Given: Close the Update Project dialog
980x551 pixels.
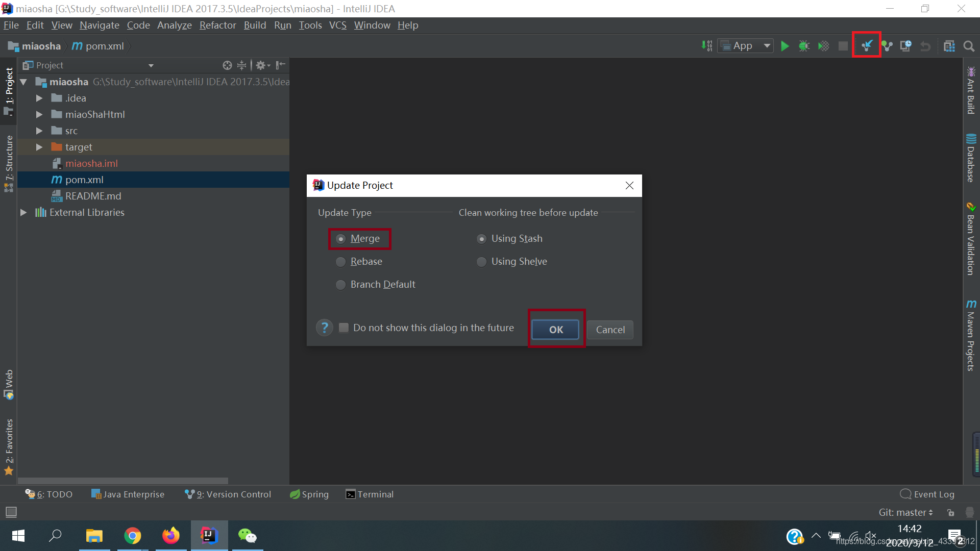Looking at the screenshot, I should [x=629, y=186].
